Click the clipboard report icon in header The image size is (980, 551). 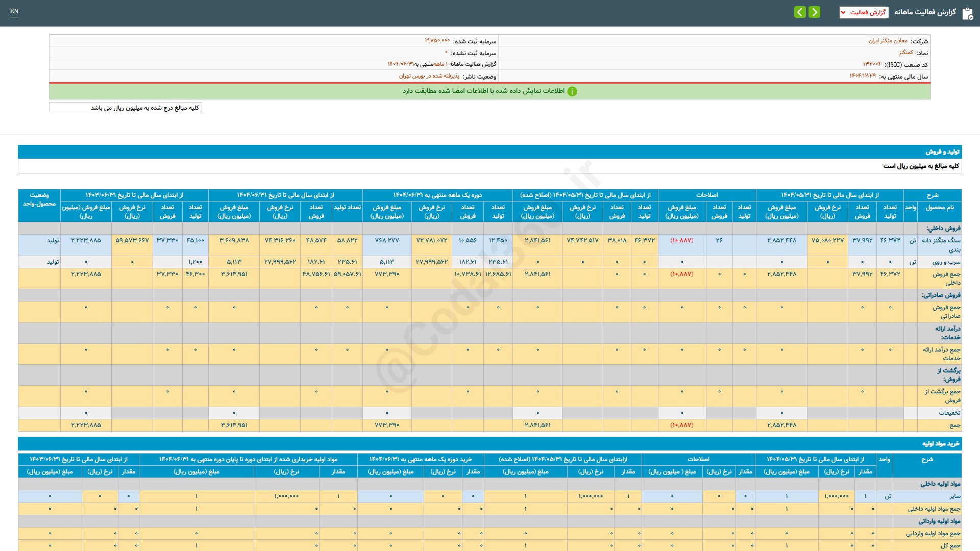[967, 13]
